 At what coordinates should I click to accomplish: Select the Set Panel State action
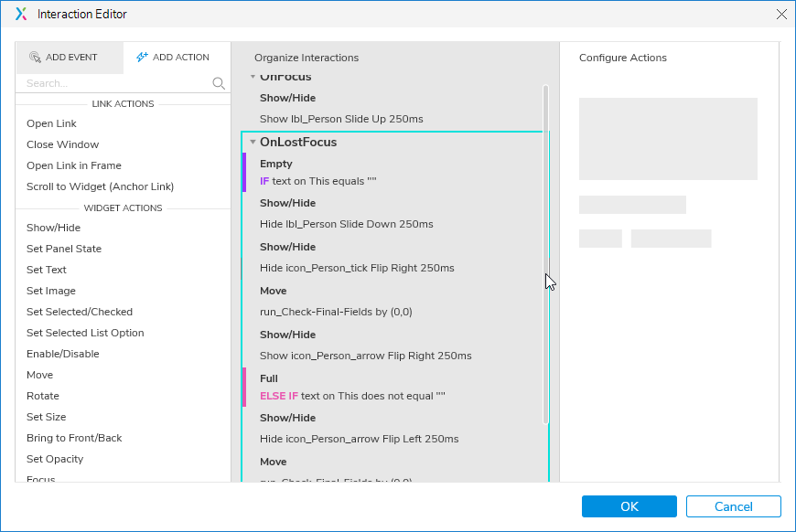tap(64, 249)
